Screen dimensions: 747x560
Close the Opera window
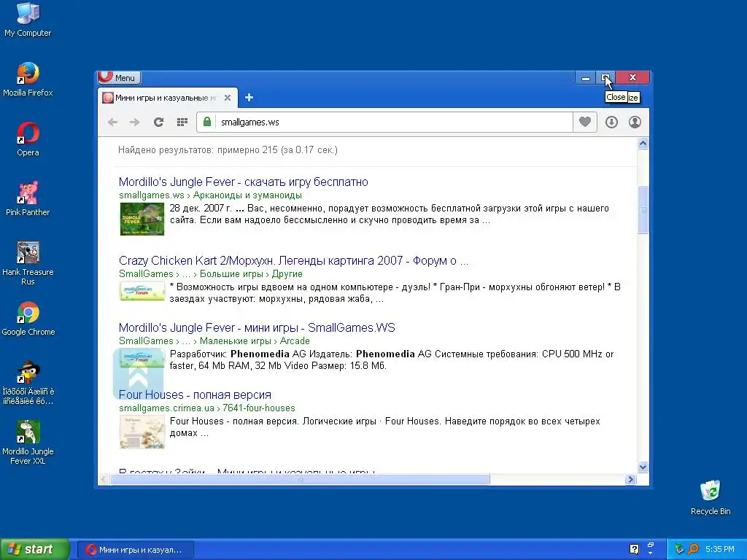pyautogui.click(x=632, y=77)
